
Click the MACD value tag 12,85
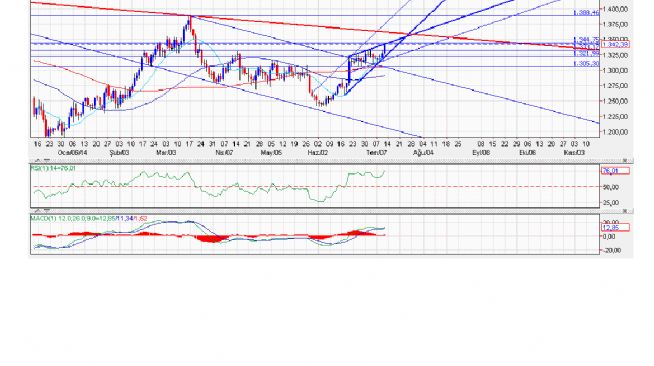pos(616,227)
